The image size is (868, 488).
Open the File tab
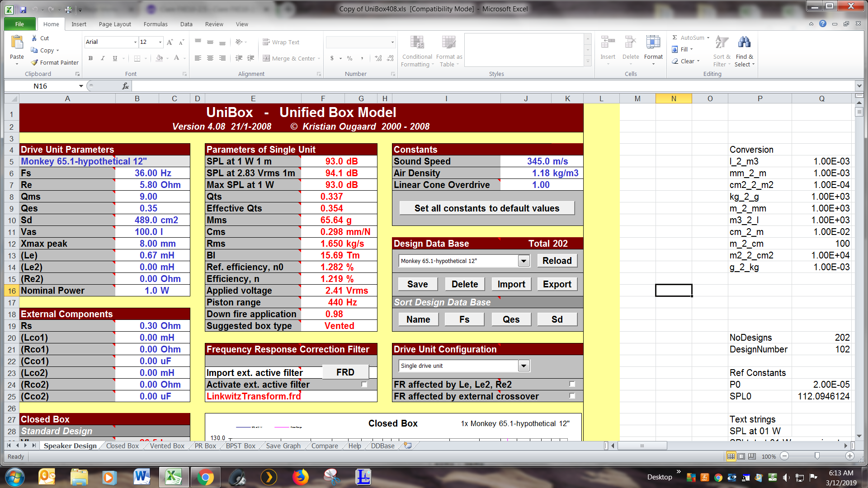19,24
